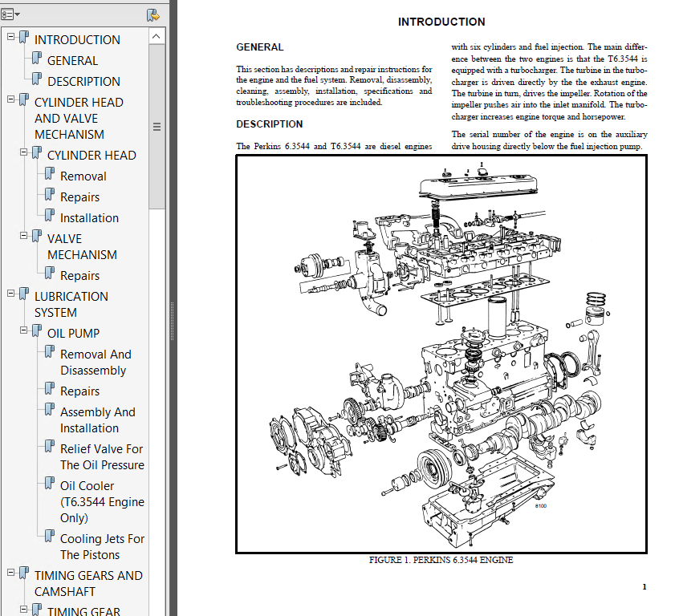
Task: Collapse the INTRODUCTION bookmark node
Action: [10, 37]
